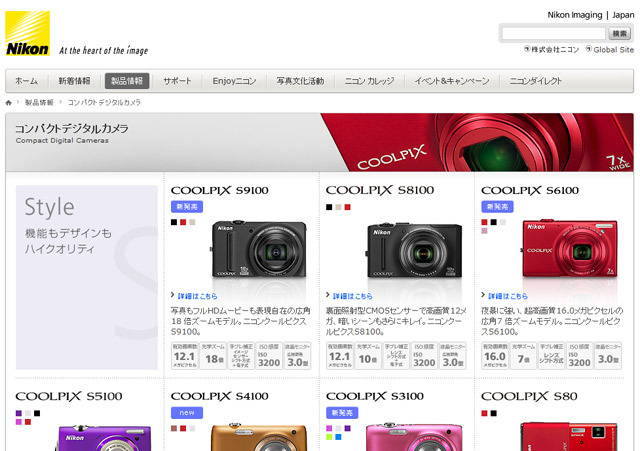The width and height of the screenshot is (640, 451).
Task: Click the COOLPIX S9100 camera image
Action: coord(259,250)
